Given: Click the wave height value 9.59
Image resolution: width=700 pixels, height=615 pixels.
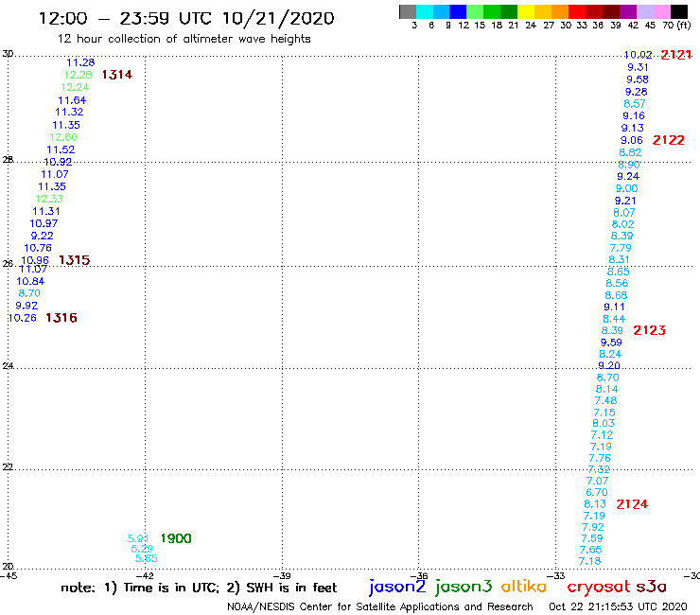Looking at the screenshot, I should point(611,343).
